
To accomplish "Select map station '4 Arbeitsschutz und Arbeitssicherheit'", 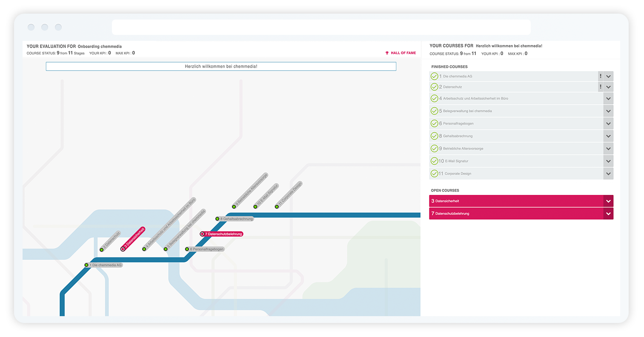I will click(169, 224).
